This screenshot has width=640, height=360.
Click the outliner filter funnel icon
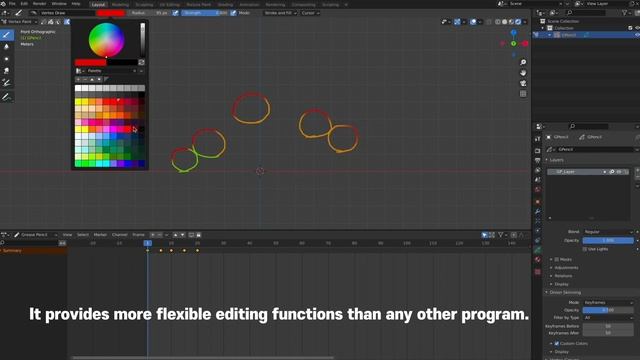click(x=624, y=13)
